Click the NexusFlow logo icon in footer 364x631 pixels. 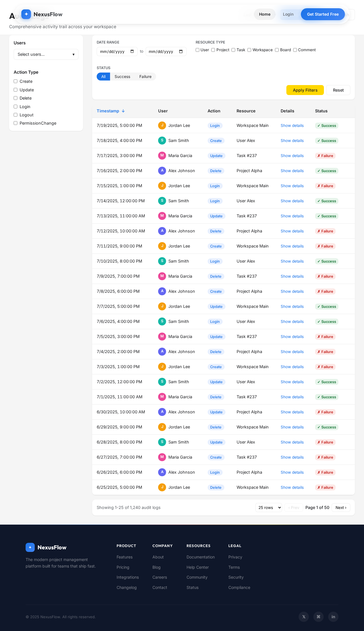tap(30, 547)
